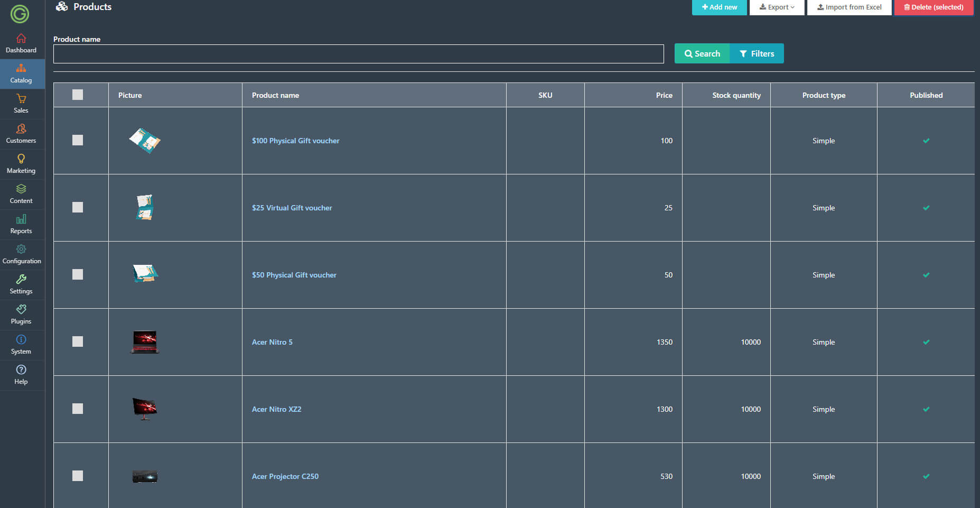Click the Search button
The height and width of the screenshot is (508, 980).
(702, 53)
